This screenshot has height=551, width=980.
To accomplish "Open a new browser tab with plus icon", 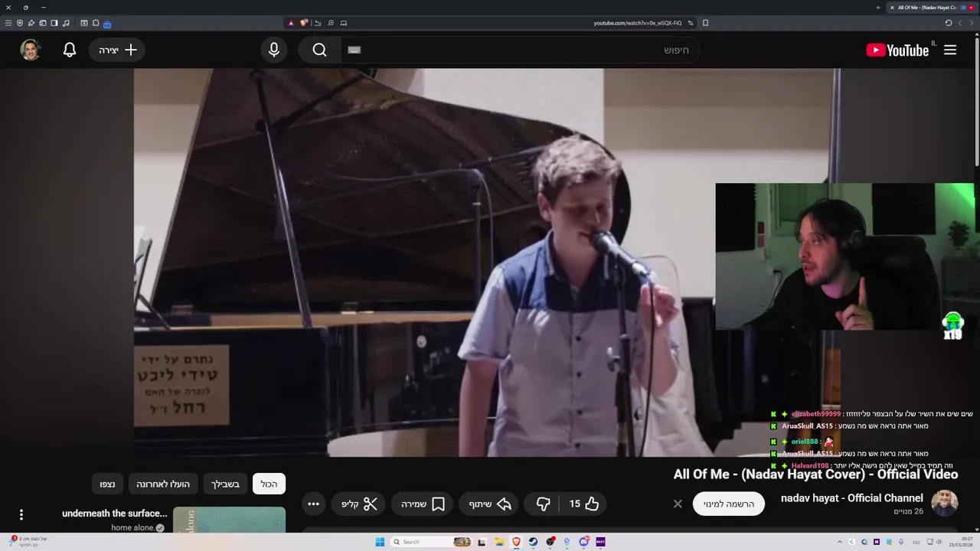I will coord(878,8).
